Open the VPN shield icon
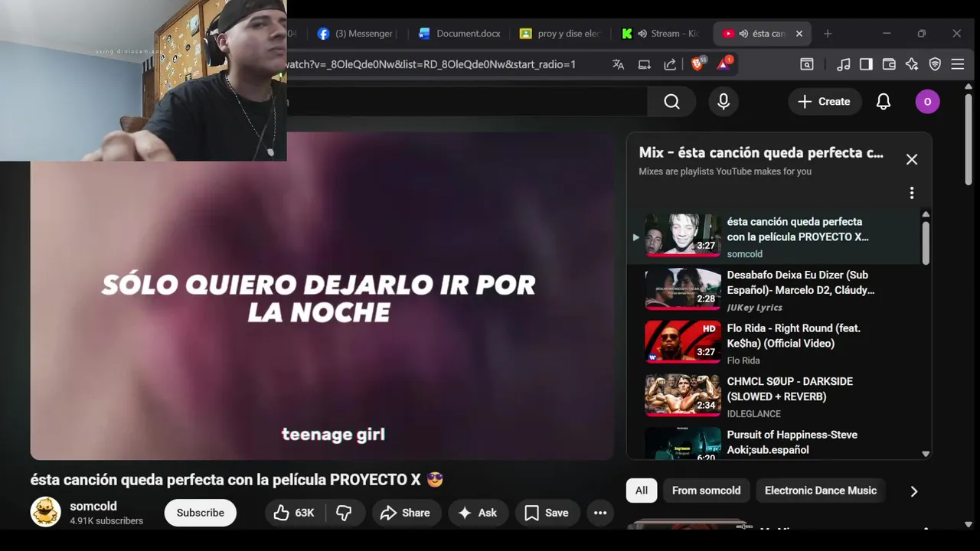The width and height of the screenshot is (980, 551). [935, 64]
